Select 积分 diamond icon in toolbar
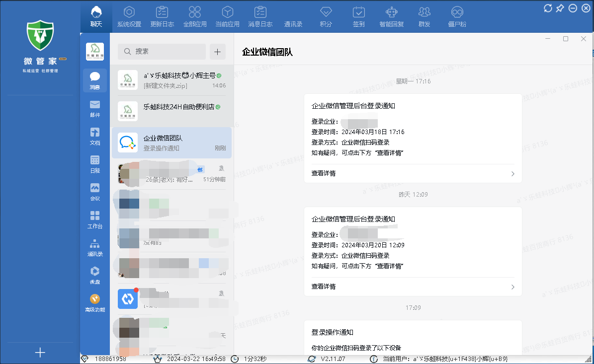The height and width of the screenshot is (364, 594). (326, 16)
